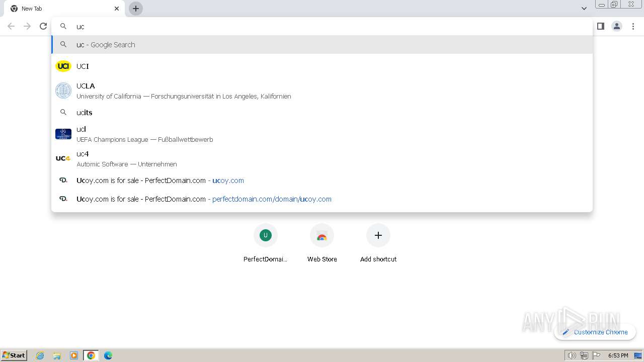
Task: Launch Internet Explorer from taskbar
Action: 40,355
